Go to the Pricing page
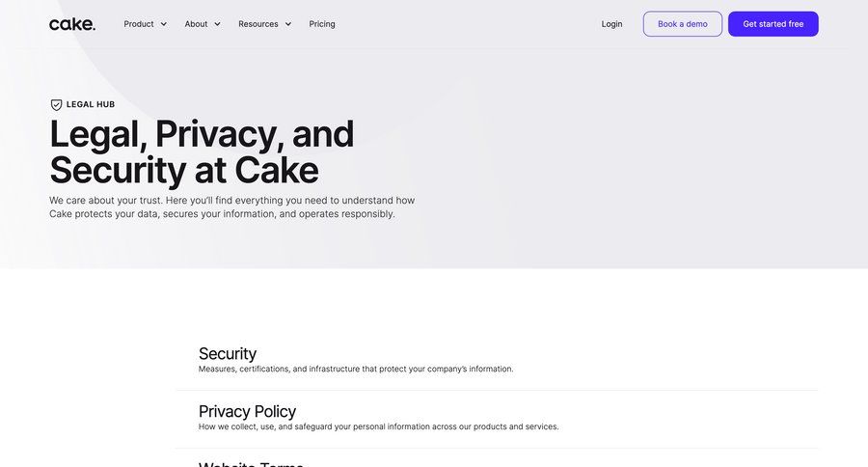868x467 pixels. pyautogui.click(x=322, y=24)
